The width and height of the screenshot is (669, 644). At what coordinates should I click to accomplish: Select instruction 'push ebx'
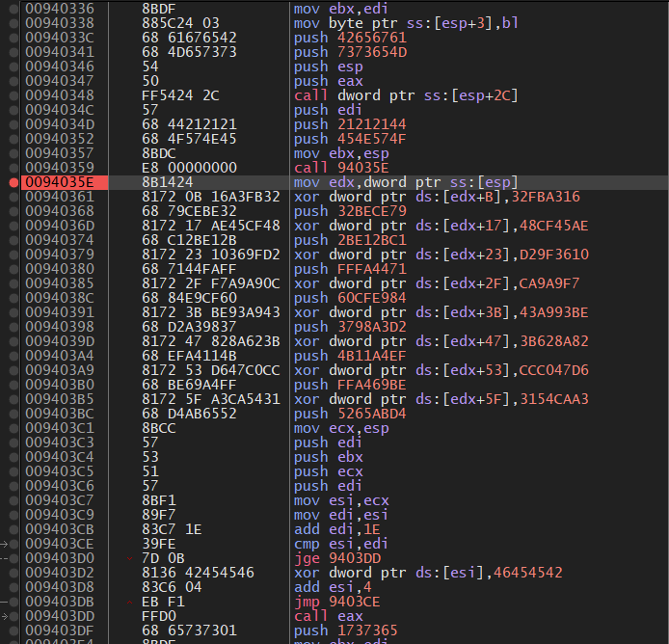click(x=328, y=458)
